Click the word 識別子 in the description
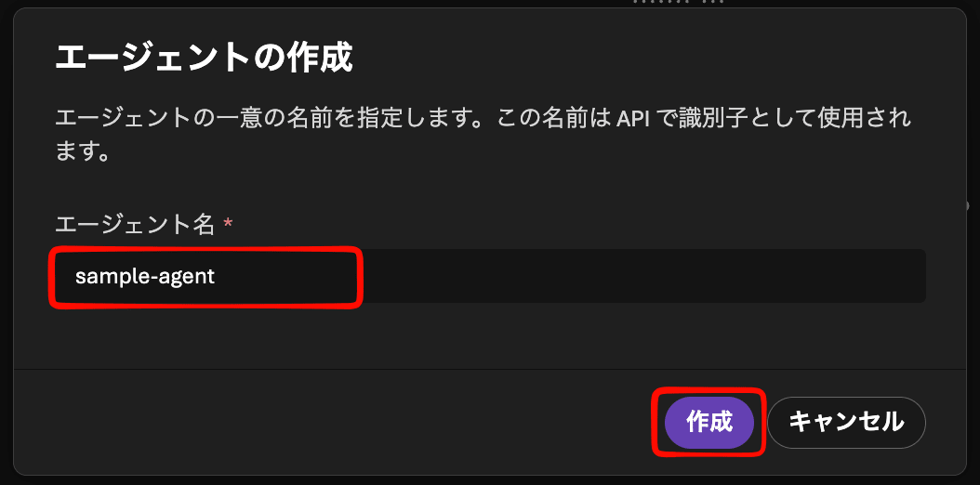980x485 pixels. pyautogui.click(x=716, y=119)
